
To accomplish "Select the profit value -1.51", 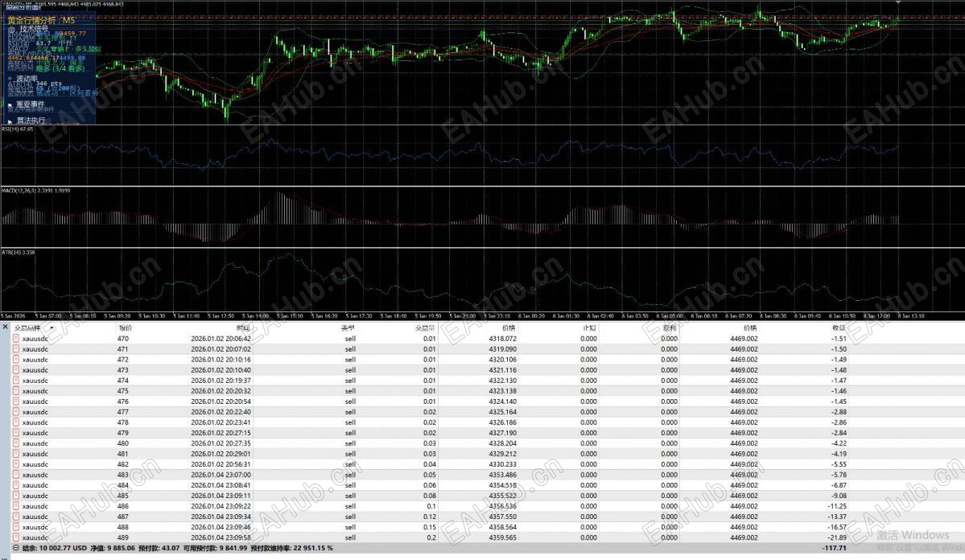I will coord(839,339).
